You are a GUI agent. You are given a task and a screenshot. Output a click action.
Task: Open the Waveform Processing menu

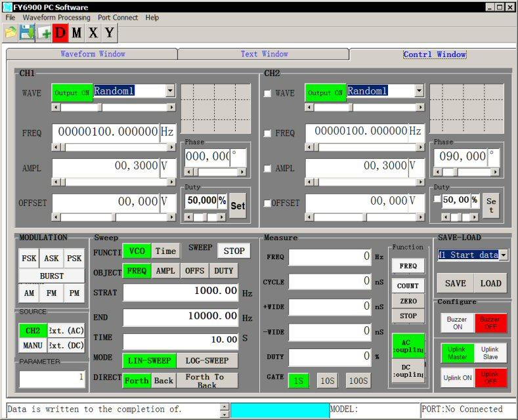click(56, 18)
